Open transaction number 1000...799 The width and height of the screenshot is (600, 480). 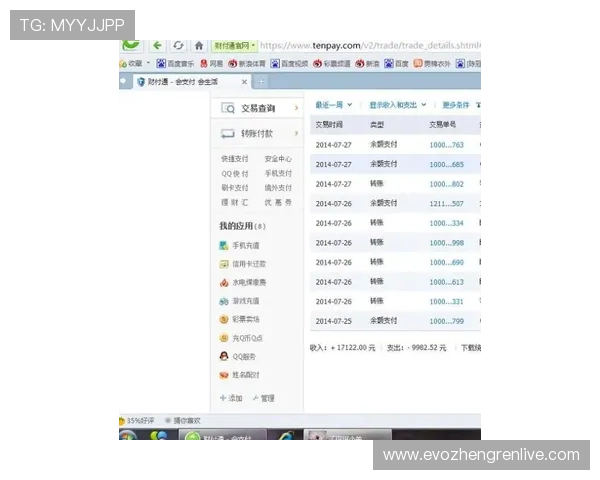click(x=446, y=321)
